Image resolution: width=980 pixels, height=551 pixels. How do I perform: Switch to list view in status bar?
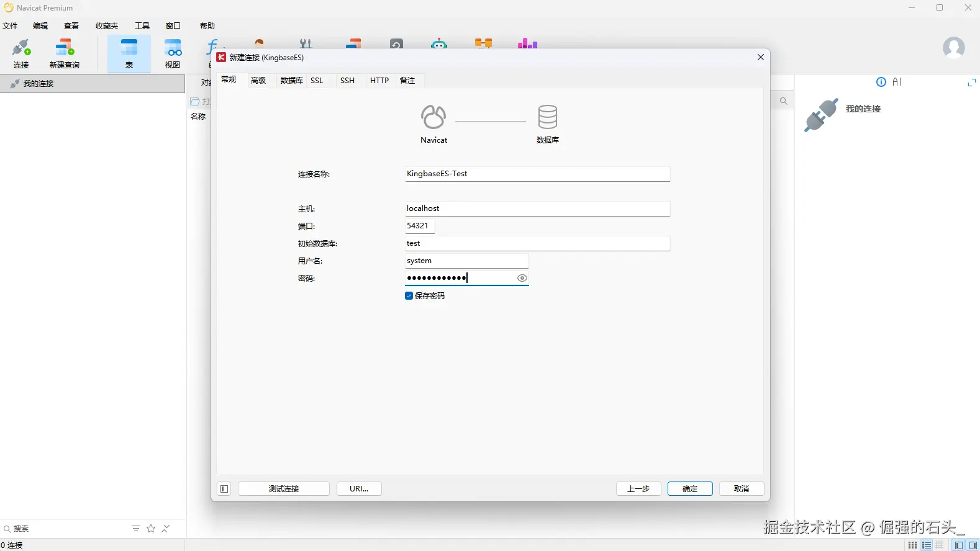pyautogui.click(x=927, y=545)
